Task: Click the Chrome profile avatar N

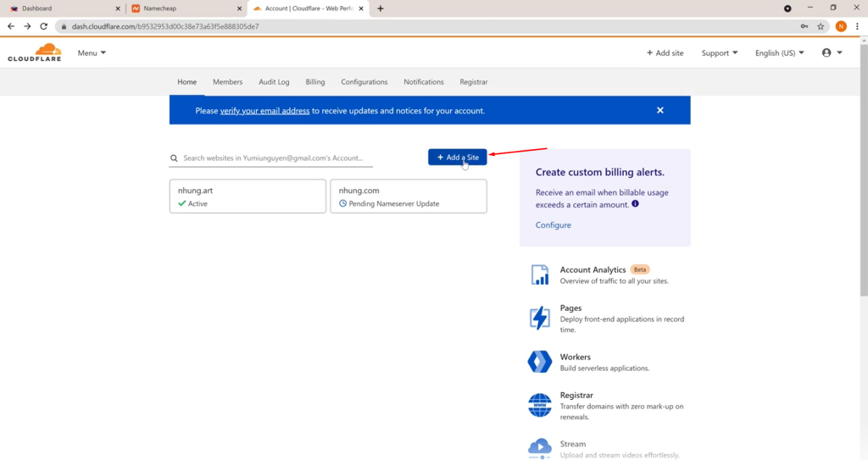Action: click(841, 26)
